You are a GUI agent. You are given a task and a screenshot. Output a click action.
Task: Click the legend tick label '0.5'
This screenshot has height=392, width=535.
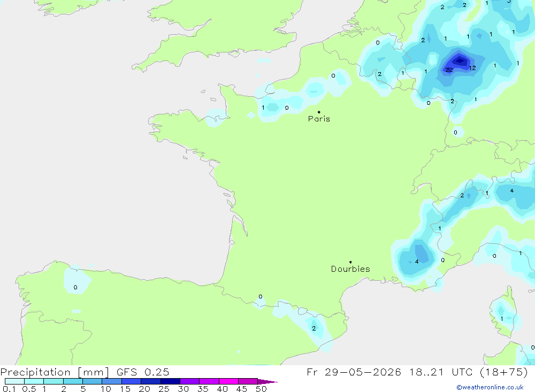pos(29,389)
